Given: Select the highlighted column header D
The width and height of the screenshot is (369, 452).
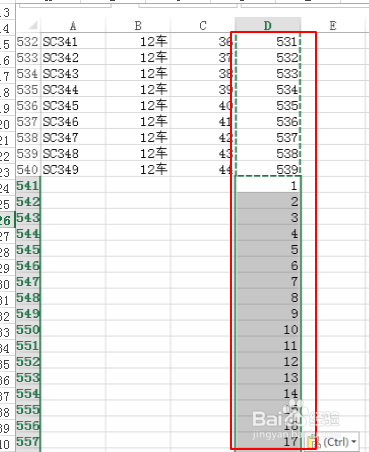Looking at the screenshot, I should coord(268,25).
